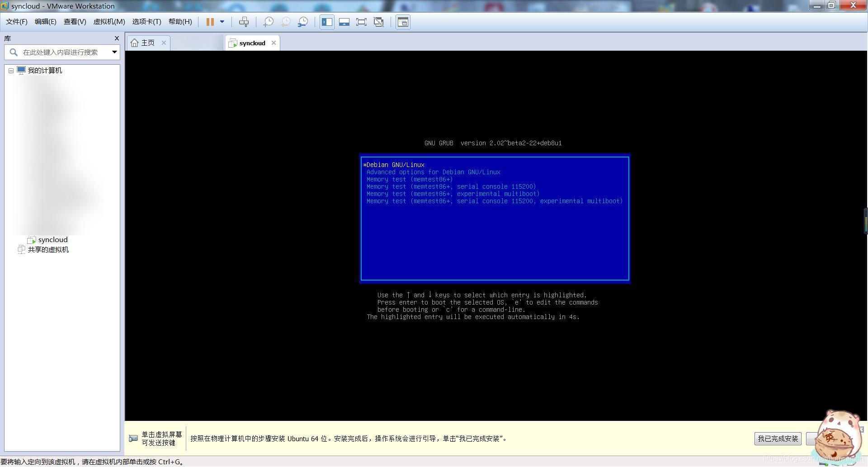The image size is (868, 467).
Task: Click the VM icon on syncloud tab
Action: point(233,43)
